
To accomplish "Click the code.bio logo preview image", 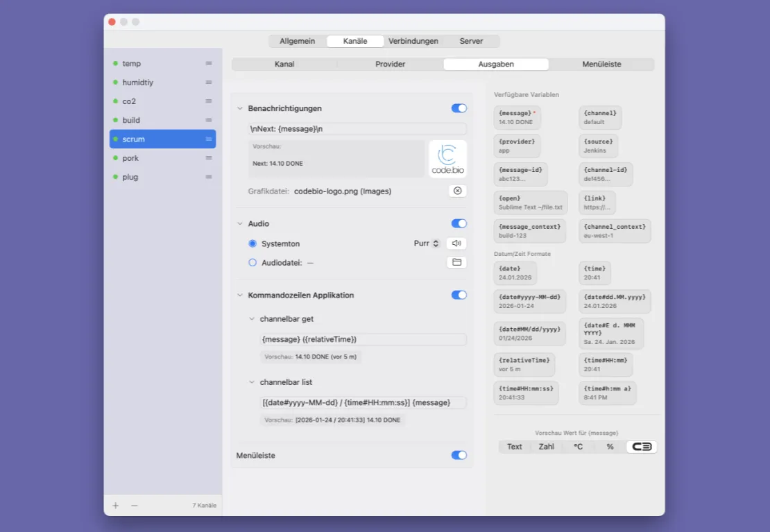I will pos(447,158).
